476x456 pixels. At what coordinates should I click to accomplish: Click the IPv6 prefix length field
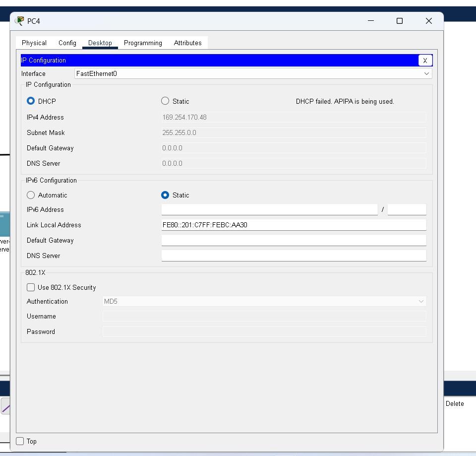coord(407,210)
